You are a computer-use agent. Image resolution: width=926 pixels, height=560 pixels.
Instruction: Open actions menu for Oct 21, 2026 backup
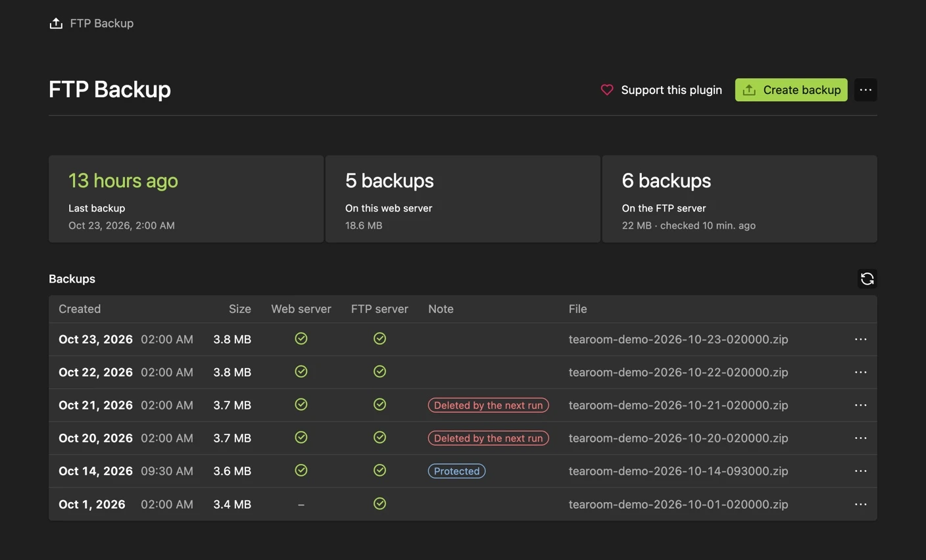click(860, 405)
